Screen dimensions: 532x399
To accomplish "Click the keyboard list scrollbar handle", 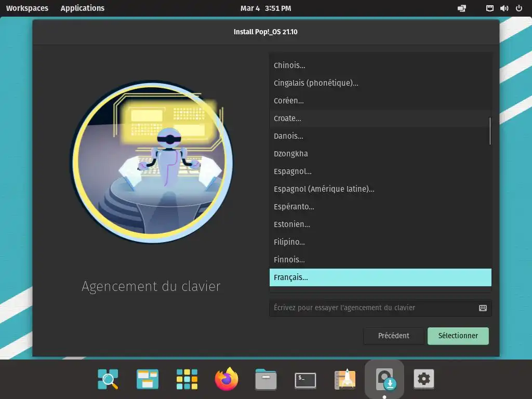I will coord(490,131).
